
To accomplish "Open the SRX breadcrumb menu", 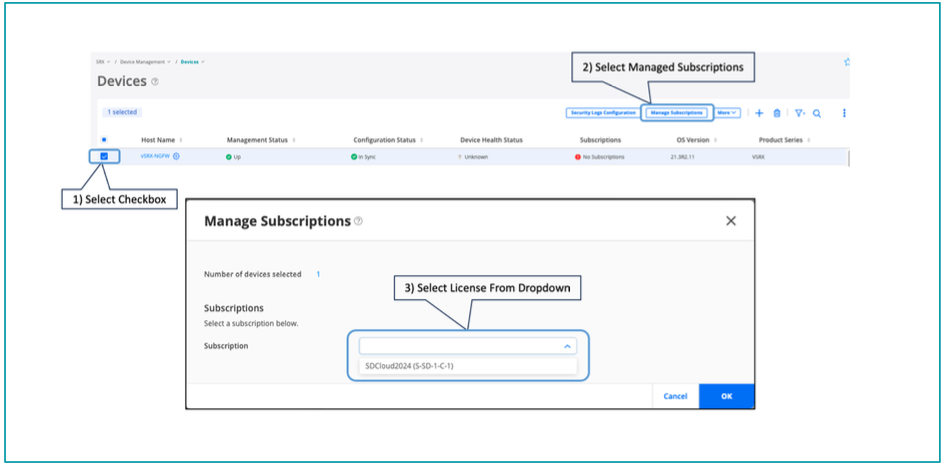I will click(x=102, y=62).
